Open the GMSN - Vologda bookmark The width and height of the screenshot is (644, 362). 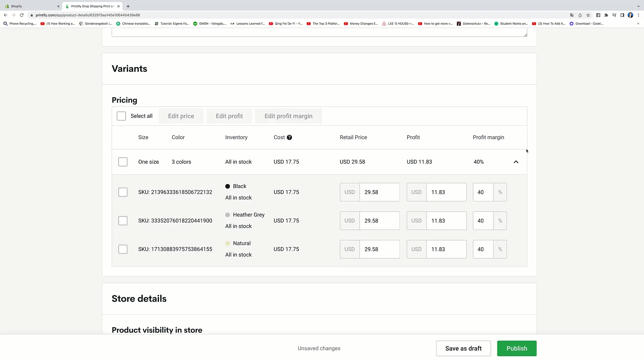point(210,24)
